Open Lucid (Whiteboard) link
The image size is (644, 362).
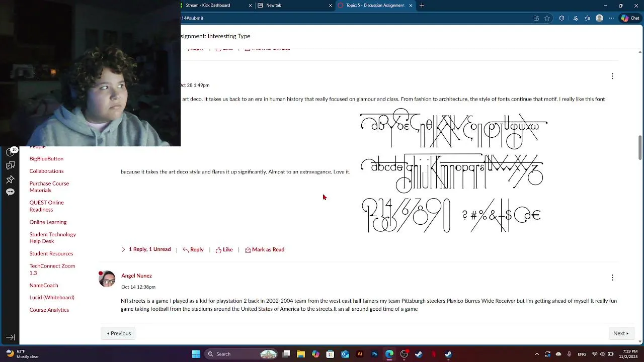(52, 298)
